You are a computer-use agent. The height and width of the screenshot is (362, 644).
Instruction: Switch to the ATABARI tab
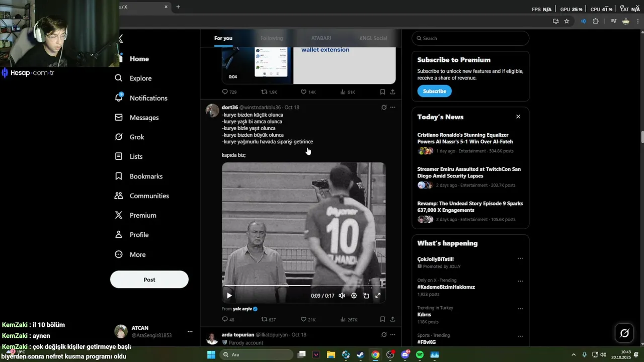click(x=321, y=38)
